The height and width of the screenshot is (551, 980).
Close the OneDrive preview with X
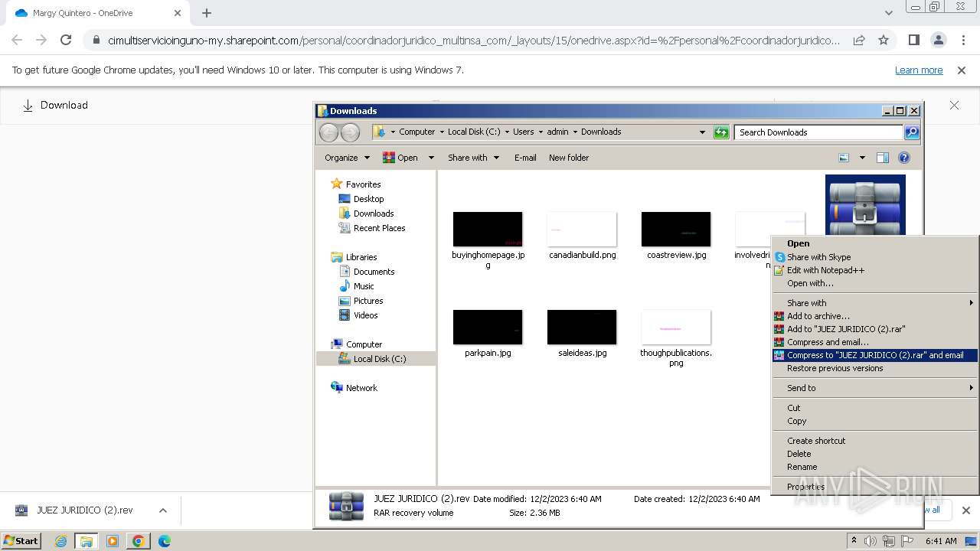point(954,105)
